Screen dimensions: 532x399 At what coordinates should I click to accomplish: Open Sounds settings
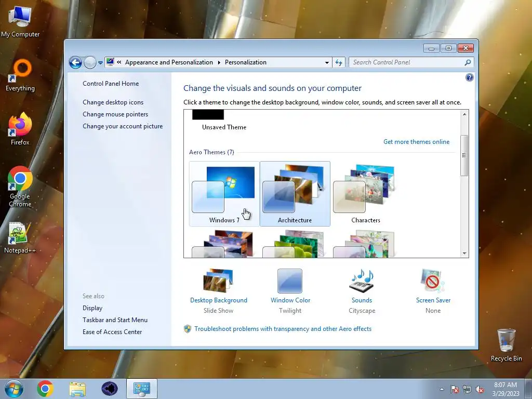click(x=362, y=291)
